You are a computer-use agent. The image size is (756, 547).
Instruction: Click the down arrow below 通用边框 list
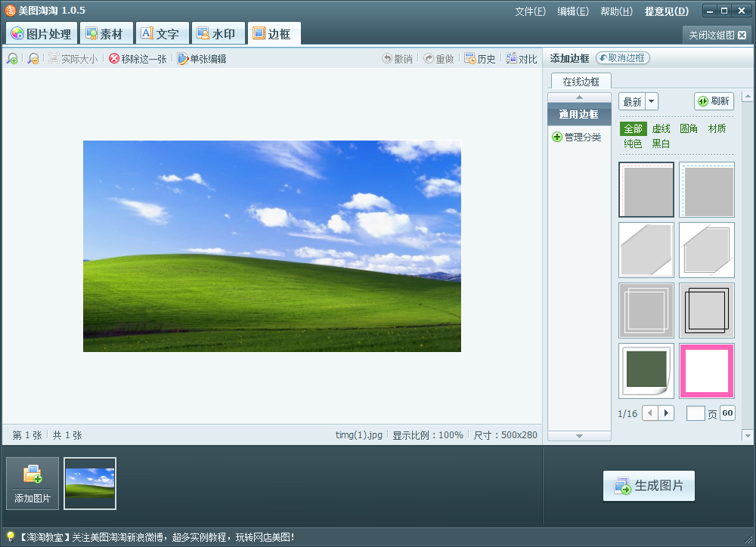click(x=578, y=434)
